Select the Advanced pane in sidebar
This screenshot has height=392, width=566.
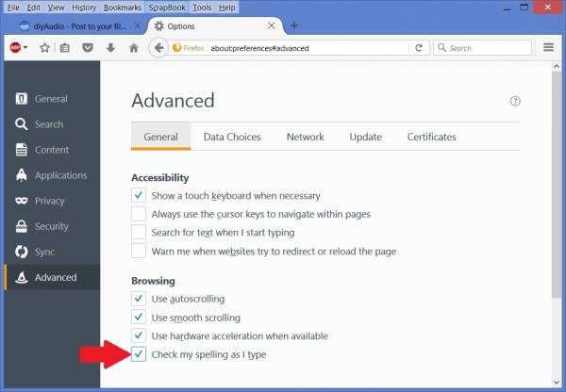click(x=52, y=277)
